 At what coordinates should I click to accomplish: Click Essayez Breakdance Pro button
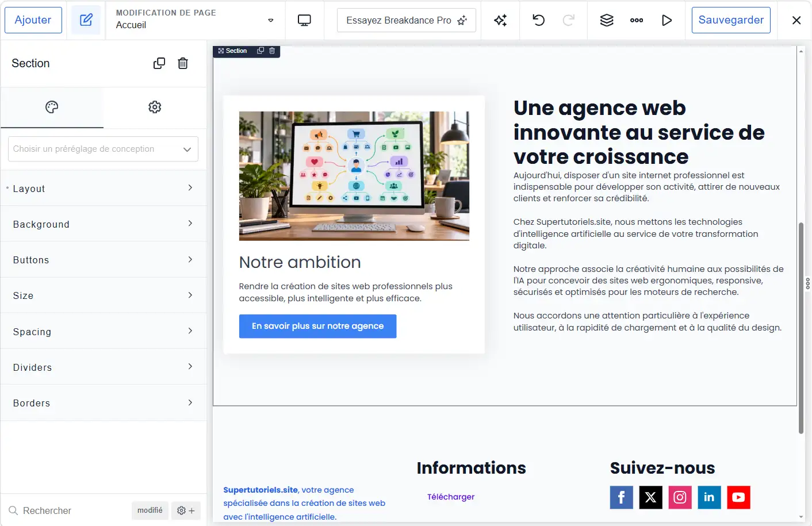[x=407, y=20]
